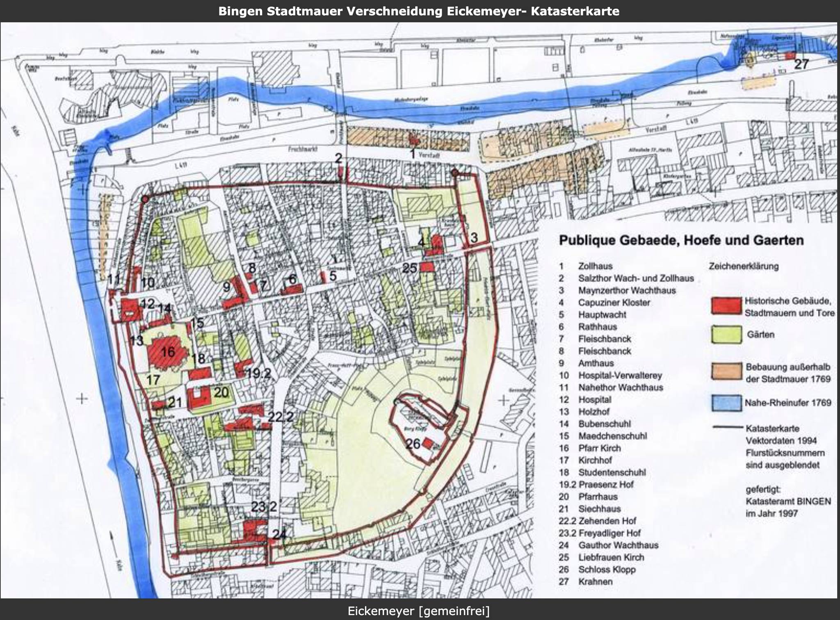Image resolution: width=840 pixels, height=620 pixels.
Task: Select the Maynzerthor Wachthaus number 3
Action: click(x=474, y=237)
